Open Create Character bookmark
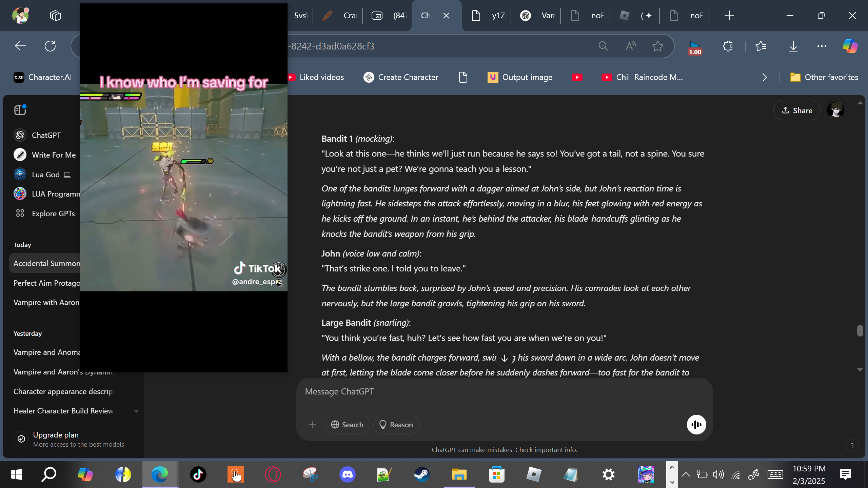 click(x=401, y=77)
